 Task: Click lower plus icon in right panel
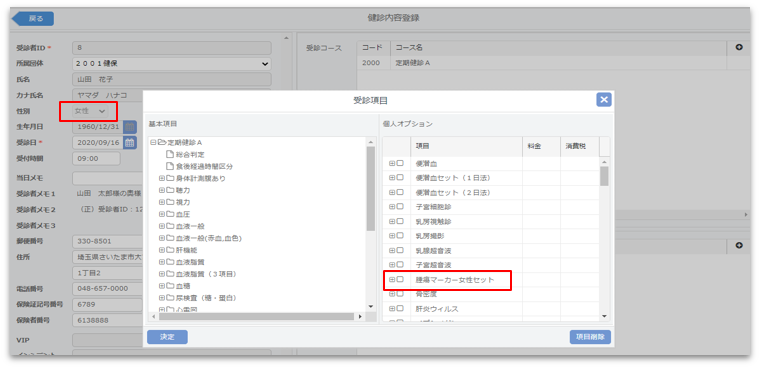point(739,246)
